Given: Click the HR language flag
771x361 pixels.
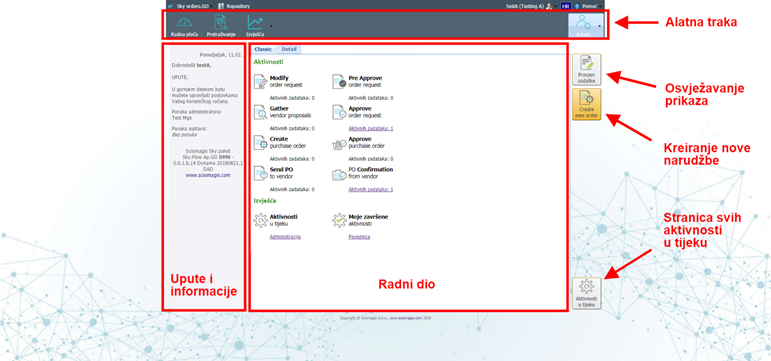Looking at the screenshot, I should (x=565, y=6).
